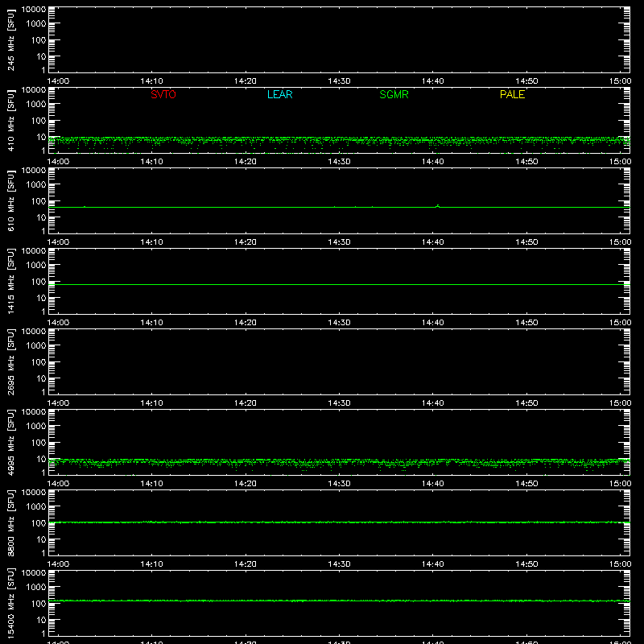Click the 14:40 tick label below the 610 MHz panel
644x644 pixels.
(x=433, y=242)
